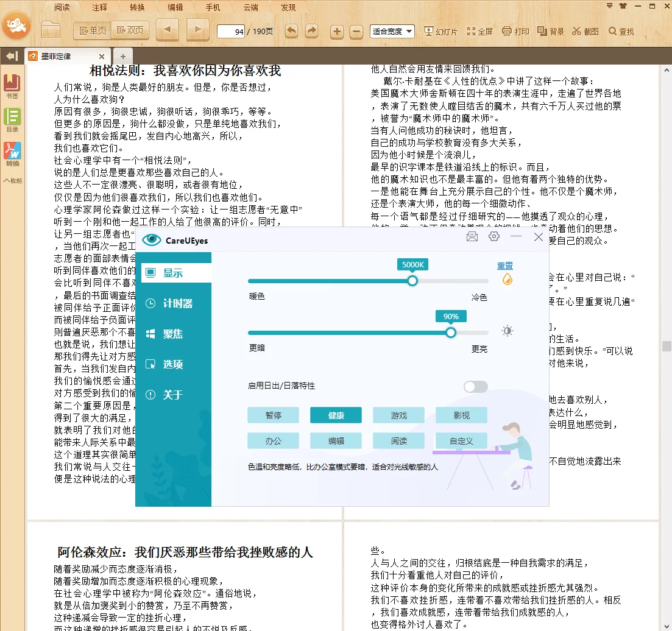Enter 全屏 fullscreen mode
Screen dimensions: 672x631
click(x=480, y=31)
